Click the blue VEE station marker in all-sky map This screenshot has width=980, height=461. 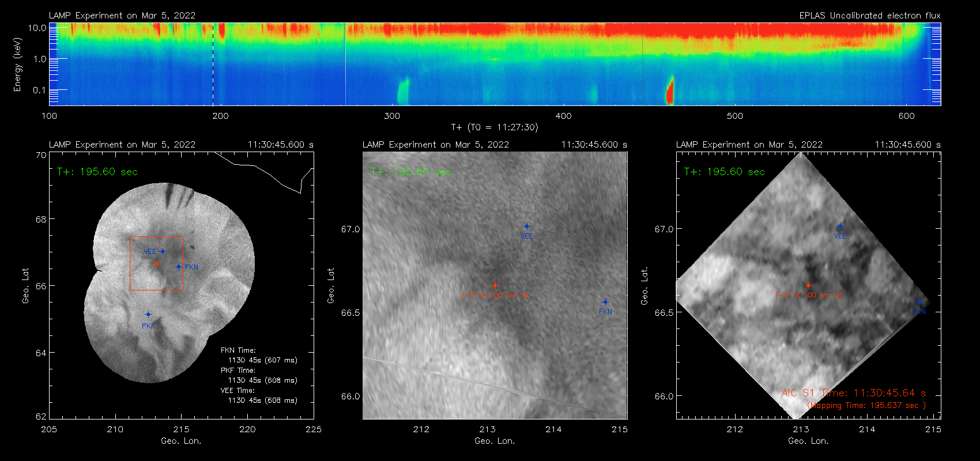163,251
